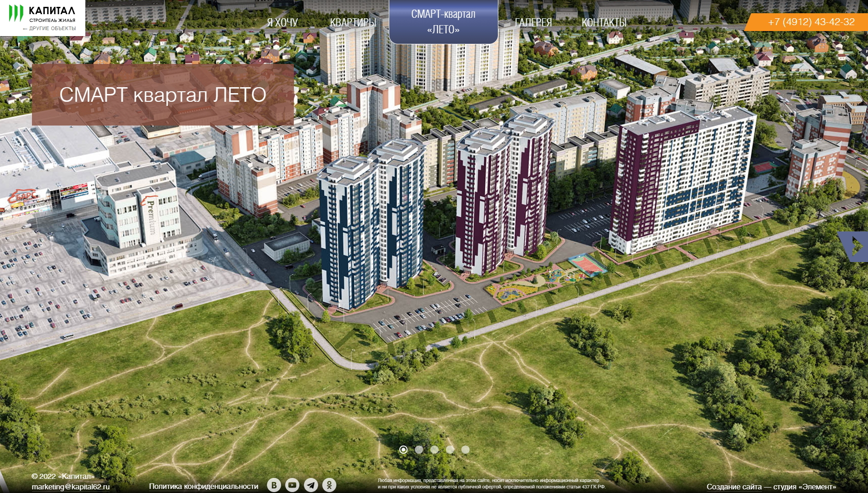Screen dimensions: 868x493
Task: Open the Odnoklassniki social icon
Action: point(329,485)
